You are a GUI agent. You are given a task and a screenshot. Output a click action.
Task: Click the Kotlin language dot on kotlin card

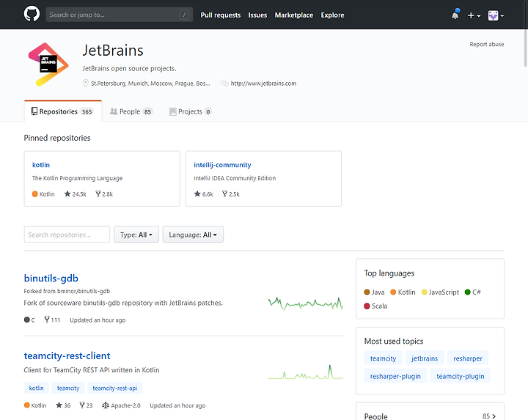[34, 194]
